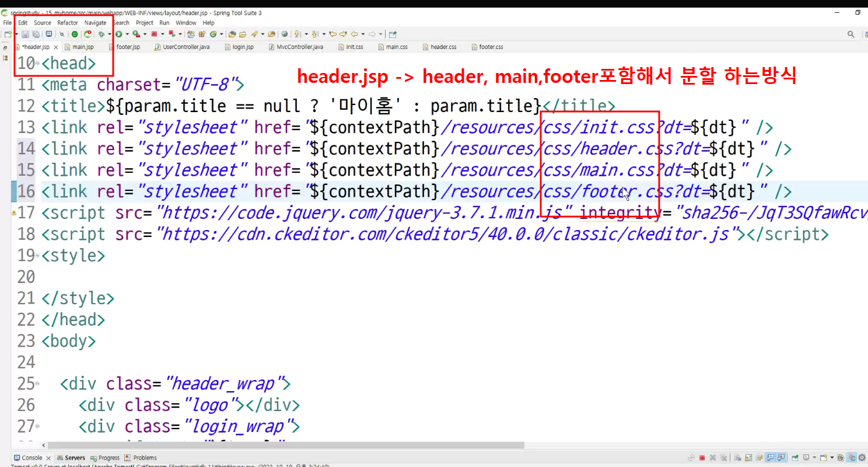Click the Terminate red square in Console
The height and width of the screenshot is (467, 868).
pos(702,458)
